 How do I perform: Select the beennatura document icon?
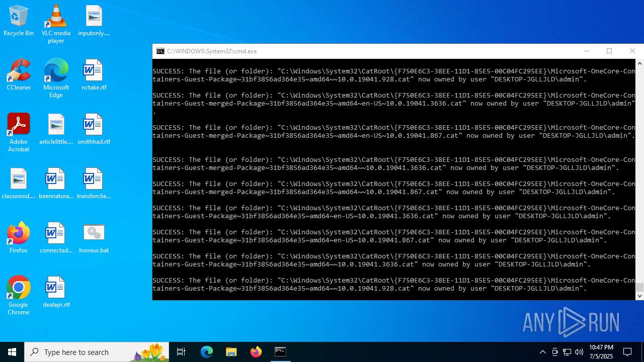click(x=56, y=184)
